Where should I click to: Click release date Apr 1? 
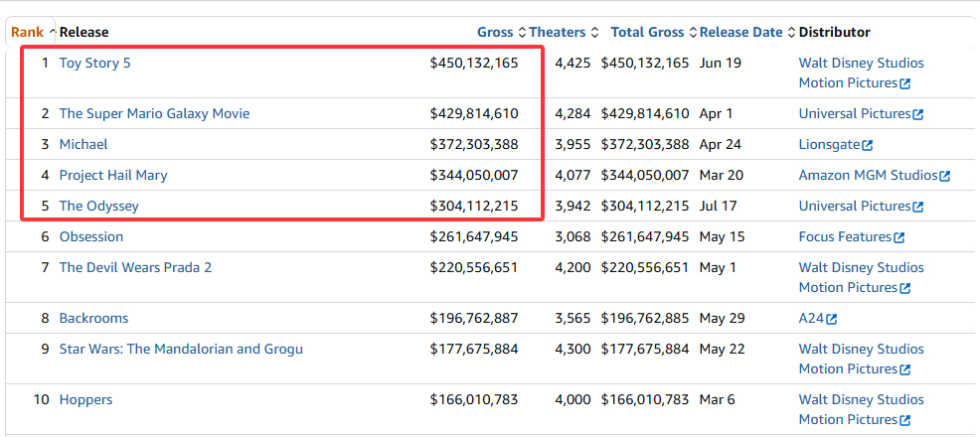716,113
